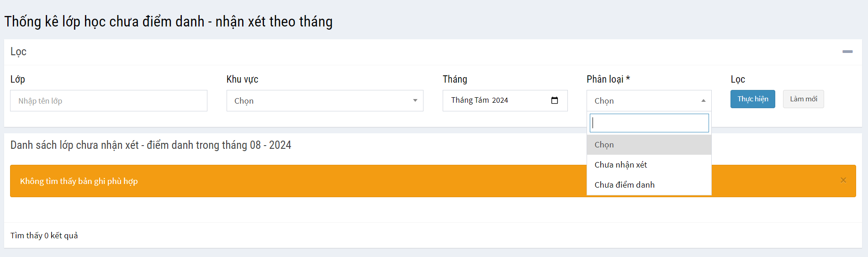Click the "Lớp" field label
Screen dimensions: 868x257
[18, 79]
